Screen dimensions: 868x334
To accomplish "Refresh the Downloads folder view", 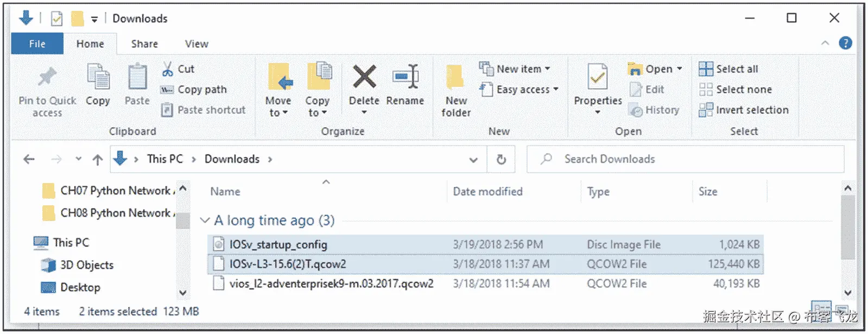I will (501, 159).
